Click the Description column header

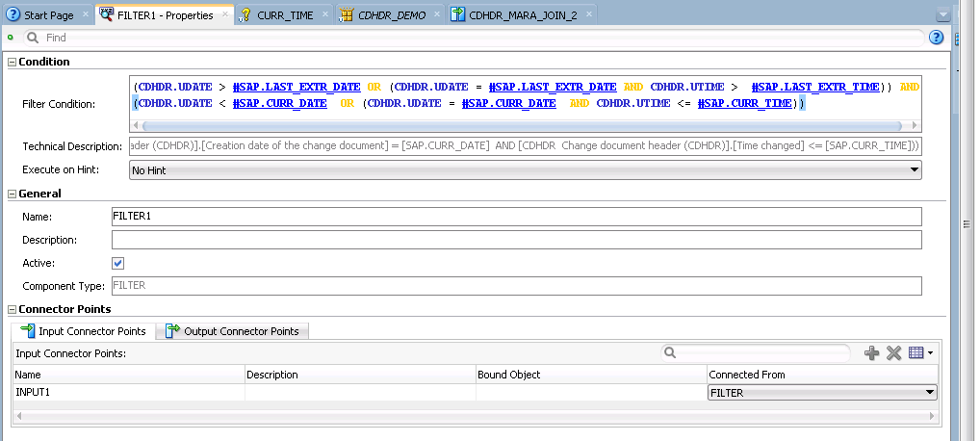click(x=360, y=375)
